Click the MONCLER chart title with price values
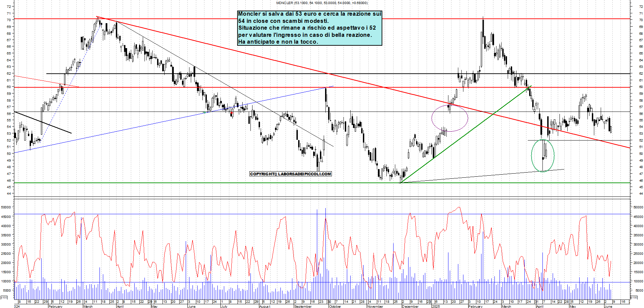Viewport: 644px width, 308px height. pyautogui.click(x=322, y=3)
